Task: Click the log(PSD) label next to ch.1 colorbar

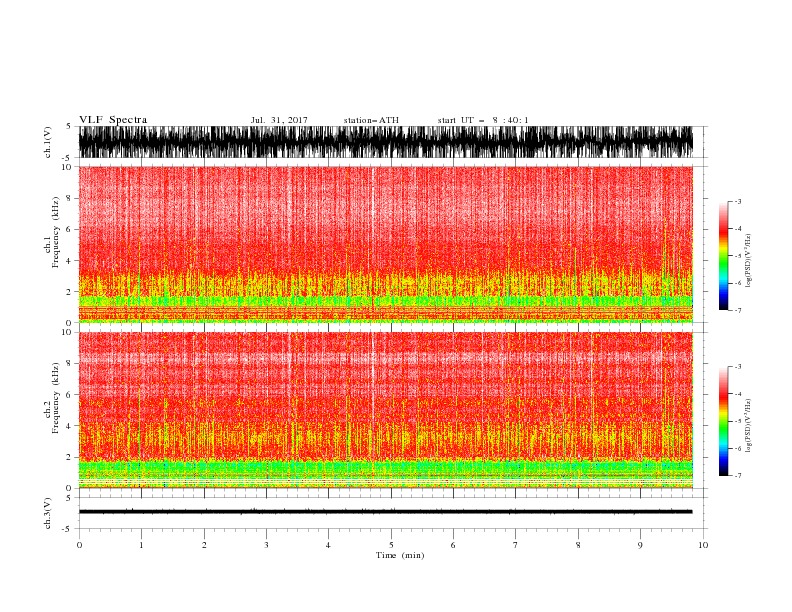Action: pos(748,261)
